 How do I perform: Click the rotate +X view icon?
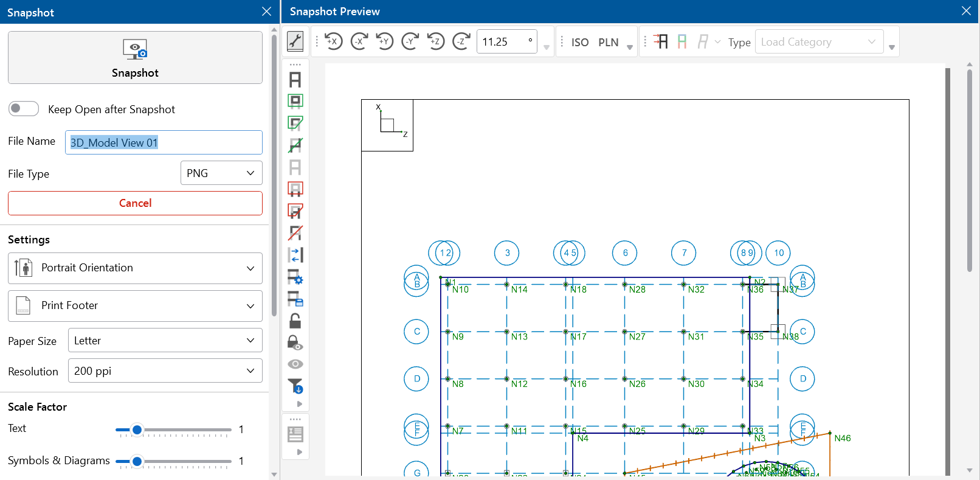coord(333,41)
